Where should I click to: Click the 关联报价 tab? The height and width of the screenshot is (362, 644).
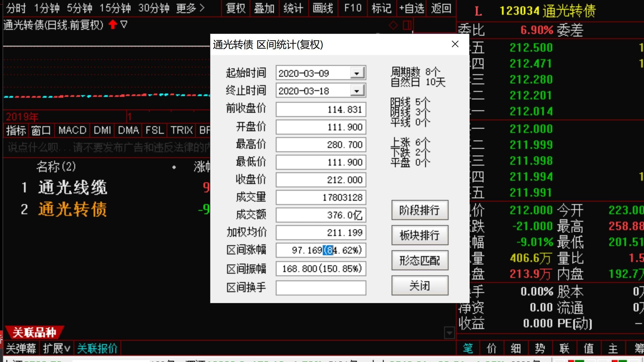[x=97, y=349]
